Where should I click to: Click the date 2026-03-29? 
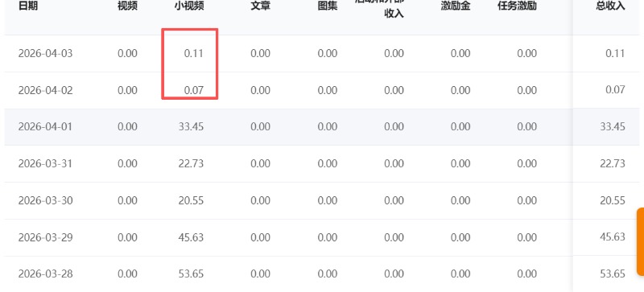coord(45,237)
